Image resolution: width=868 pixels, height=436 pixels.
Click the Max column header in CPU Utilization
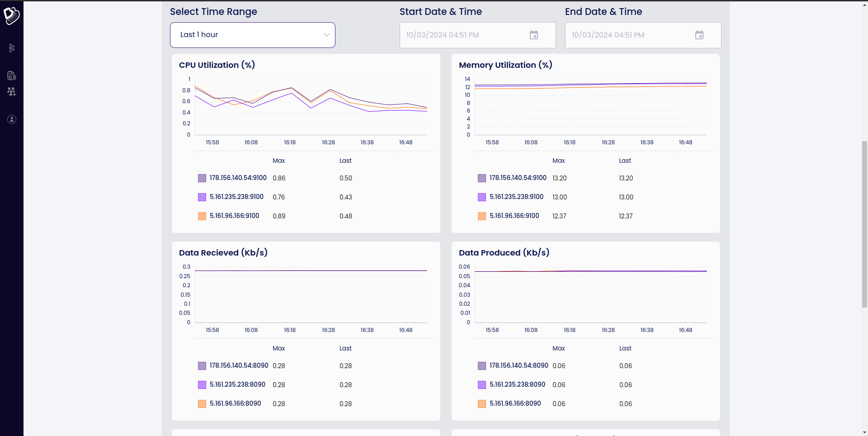[279, 161]
